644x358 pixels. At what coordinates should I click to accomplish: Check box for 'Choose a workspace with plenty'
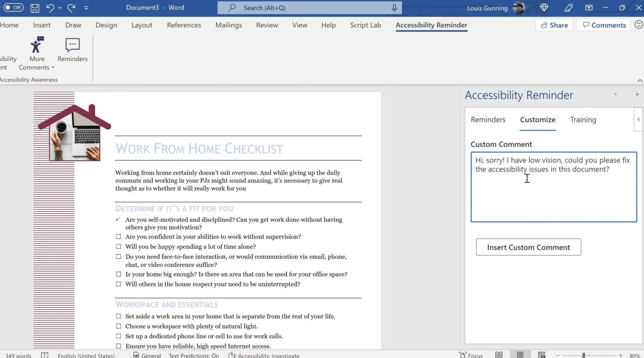(119, 326)
